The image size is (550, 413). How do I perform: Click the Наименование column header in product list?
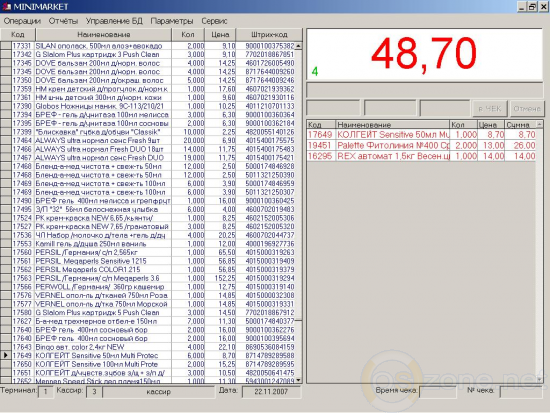click(x=103, y=34)
